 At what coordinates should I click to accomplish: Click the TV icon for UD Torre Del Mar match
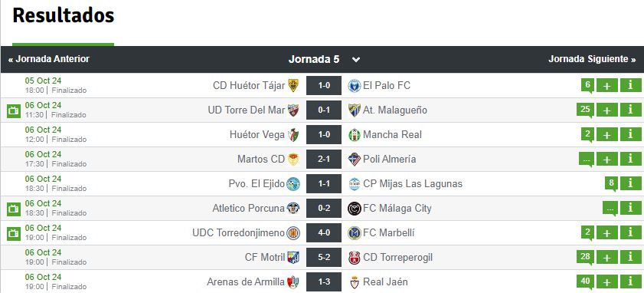14,110
